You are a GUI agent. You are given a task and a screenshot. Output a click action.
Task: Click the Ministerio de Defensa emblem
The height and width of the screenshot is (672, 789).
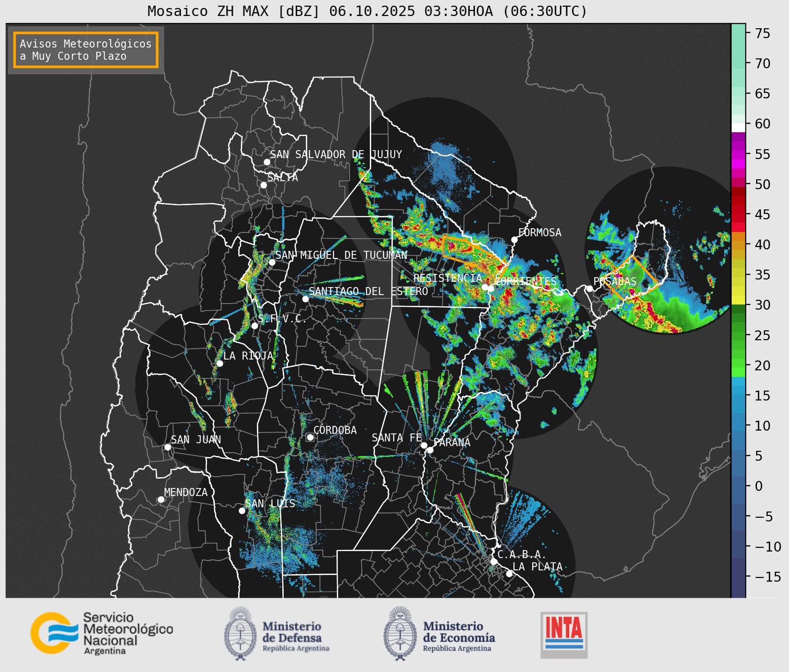coord(240,633)
